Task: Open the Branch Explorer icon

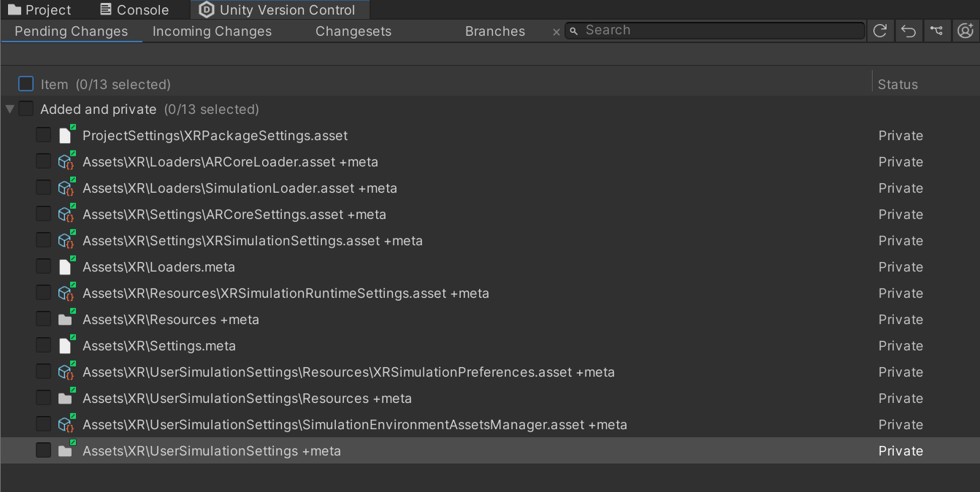Action: click(937, 30)
